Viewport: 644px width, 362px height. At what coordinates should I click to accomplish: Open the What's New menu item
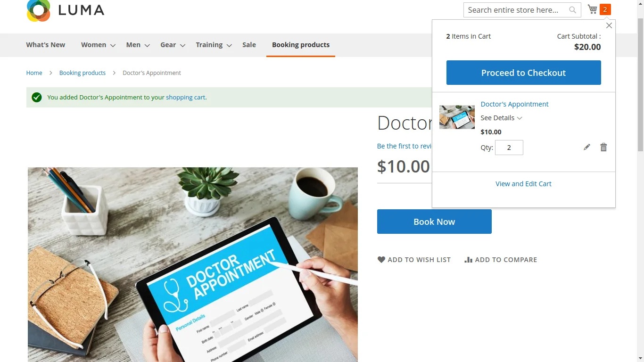click(x=46, y=45)
